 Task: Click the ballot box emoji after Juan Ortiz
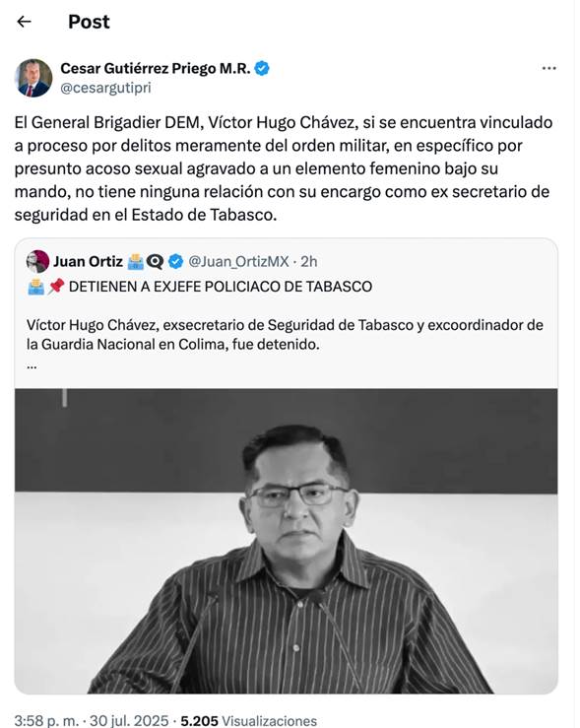click(136, 262)
